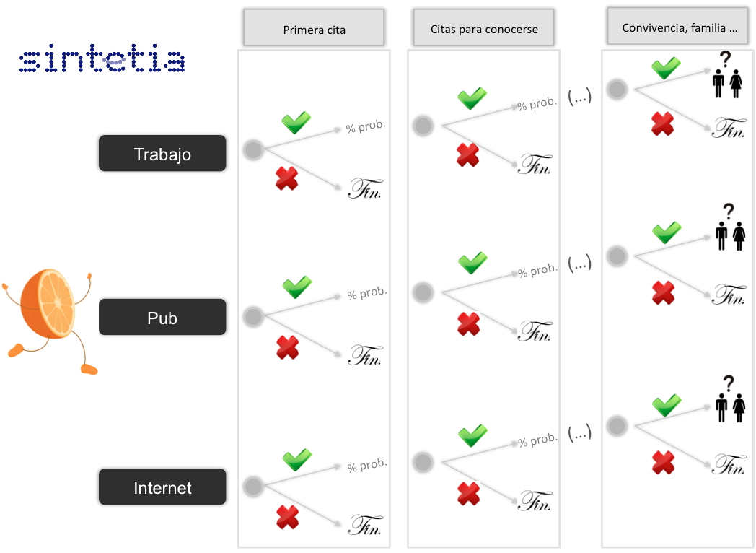Click the couple icon in the top Convivencia row
The width and height of the screenshot is (756, 553).
(x=728, y=75)
